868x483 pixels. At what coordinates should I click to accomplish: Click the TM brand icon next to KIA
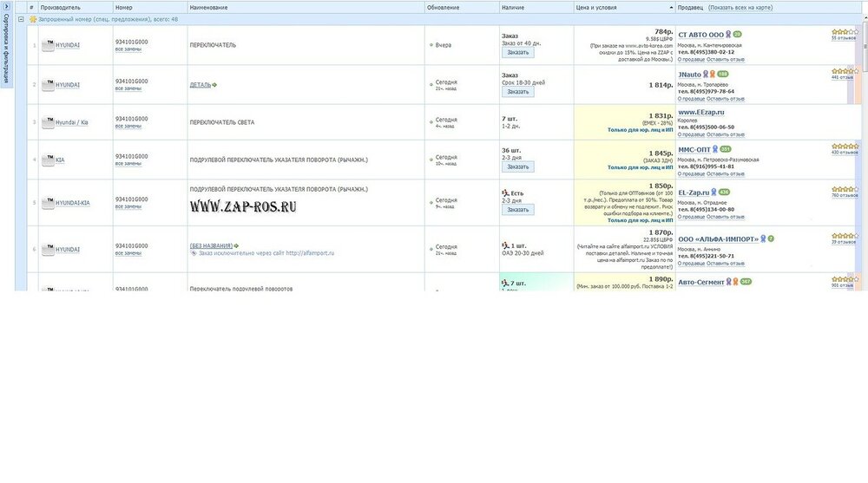coord(48,160)
